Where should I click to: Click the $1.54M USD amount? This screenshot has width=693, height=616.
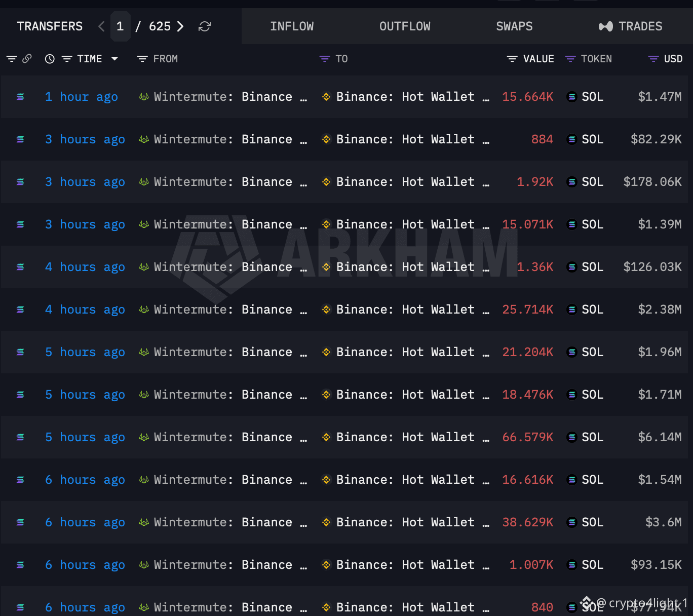660,480
